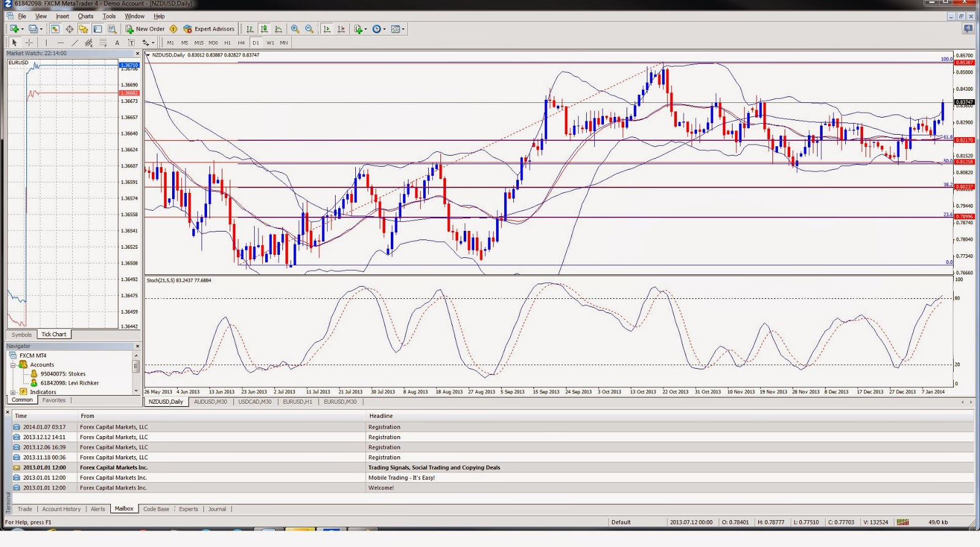This screenshot has width=980, height=547.
Task: Select the Fibonacci retracement tool
Action: (103, 43)
